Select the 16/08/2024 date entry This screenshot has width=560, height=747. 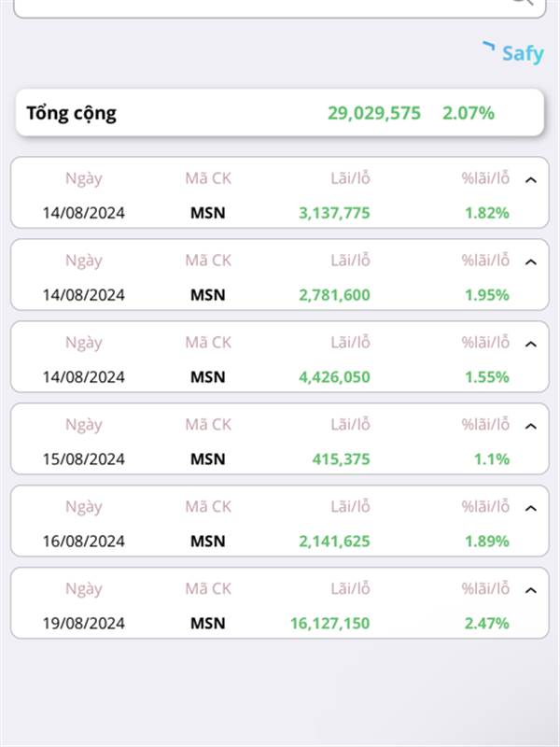click(x=84, y=542)
